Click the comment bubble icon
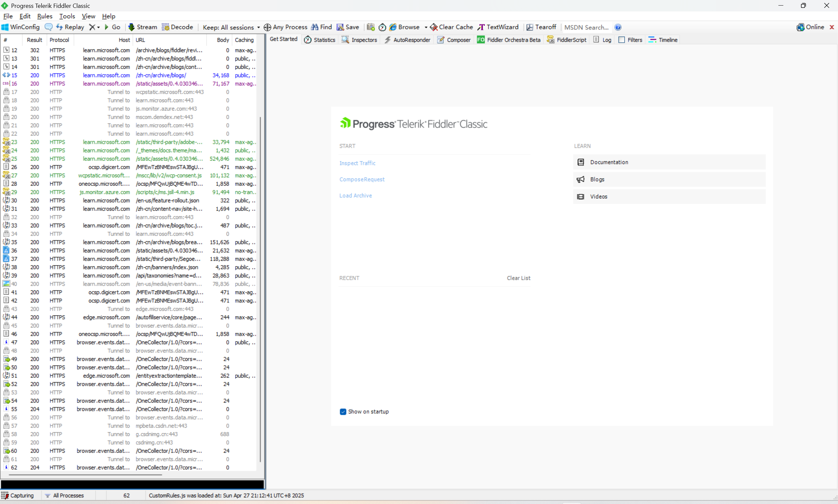Screen dimensions: 838x504 pyautogui.click(x=48, y=27)
